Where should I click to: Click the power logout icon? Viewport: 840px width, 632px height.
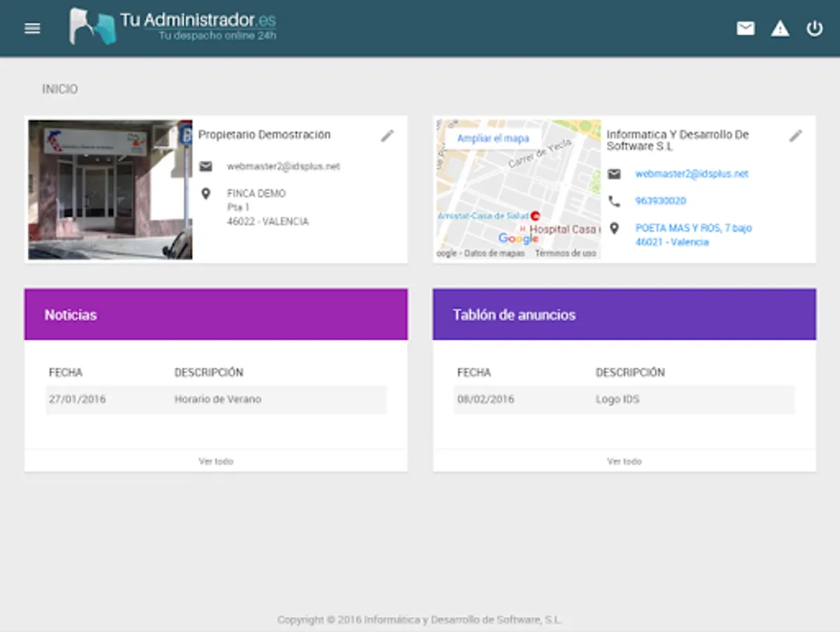(x=814, y=28)
